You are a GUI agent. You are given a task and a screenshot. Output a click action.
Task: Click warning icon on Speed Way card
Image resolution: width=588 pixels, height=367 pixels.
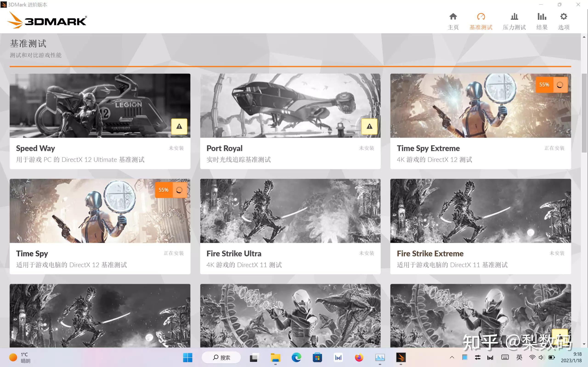179,126
